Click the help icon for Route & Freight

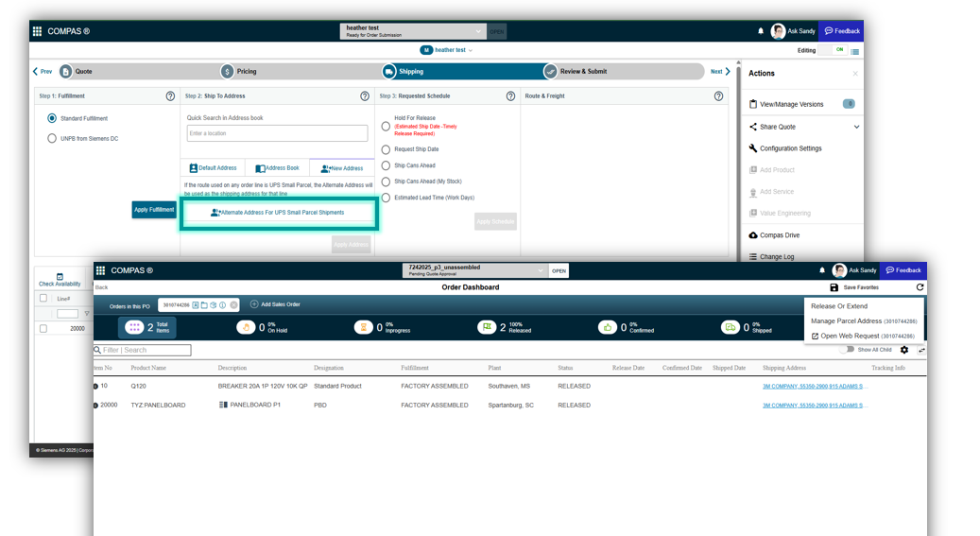click(x=719, y=95)
